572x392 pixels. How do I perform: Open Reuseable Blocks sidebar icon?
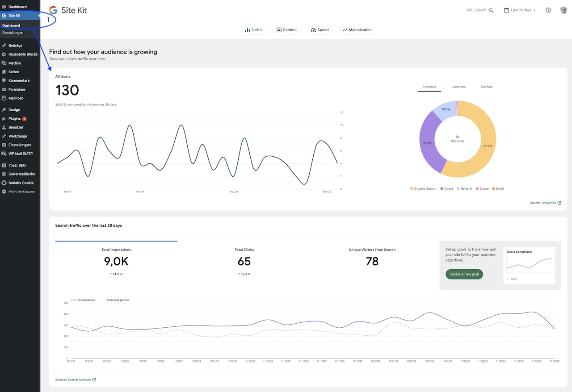click(x=4, y=54)
